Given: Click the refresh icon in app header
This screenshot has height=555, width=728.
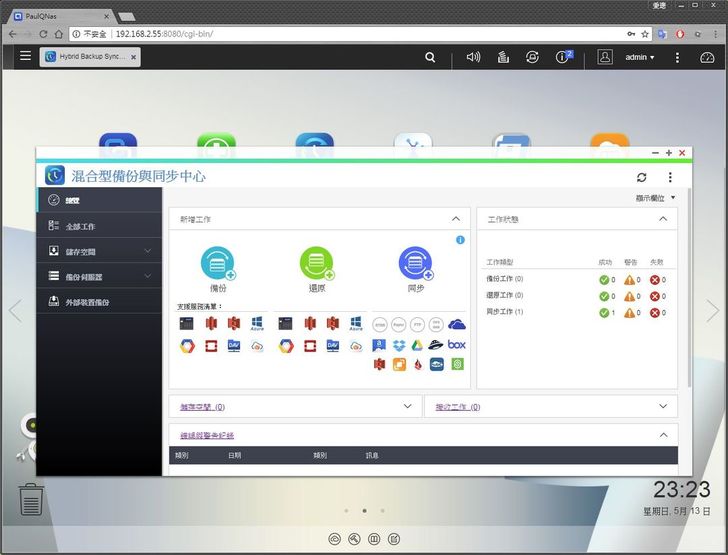Looking at the screenshot, I should point(641,177).
